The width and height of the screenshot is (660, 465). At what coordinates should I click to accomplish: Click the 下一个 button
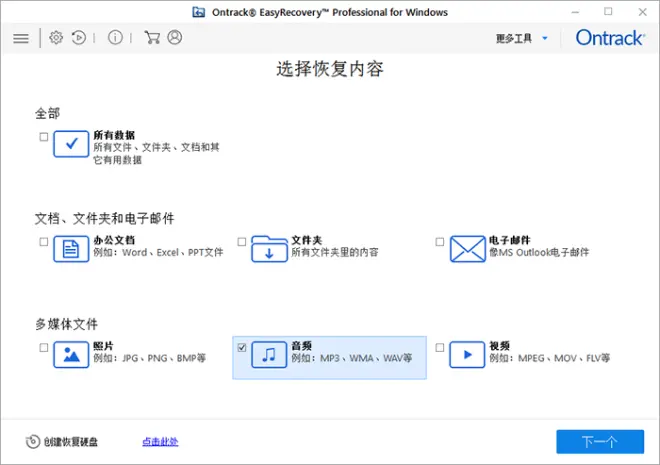coord(600,441)
